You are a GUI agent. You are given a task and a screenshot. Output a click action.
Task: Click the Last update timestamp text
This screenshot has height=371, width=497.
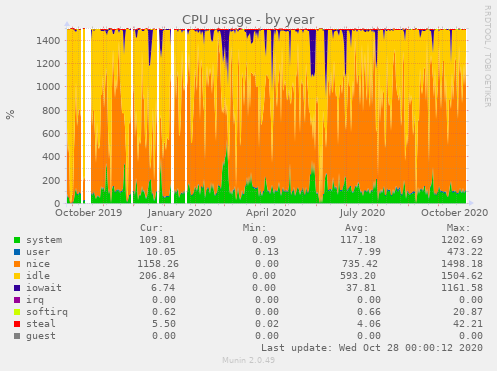[372, 348]
